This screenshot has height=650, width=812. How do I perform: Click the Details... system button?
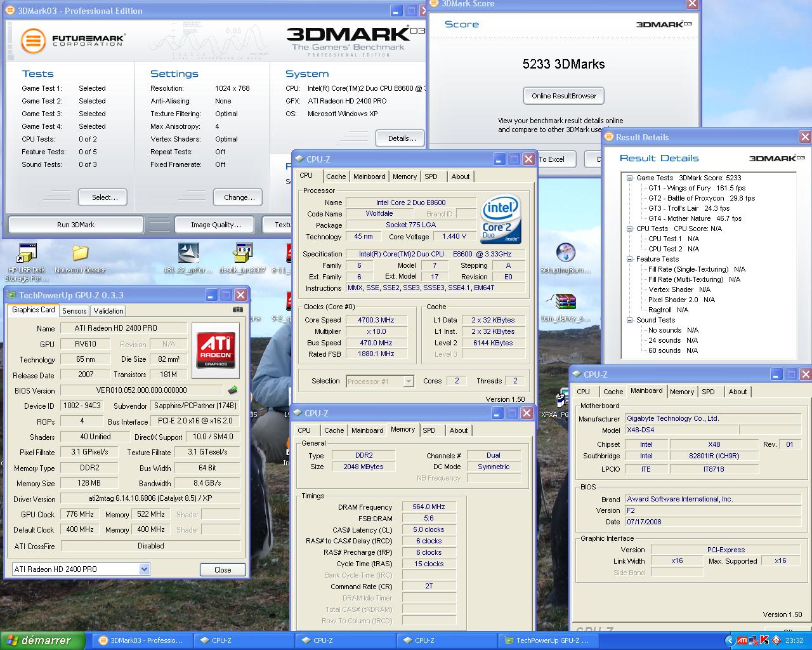point(402,138)
